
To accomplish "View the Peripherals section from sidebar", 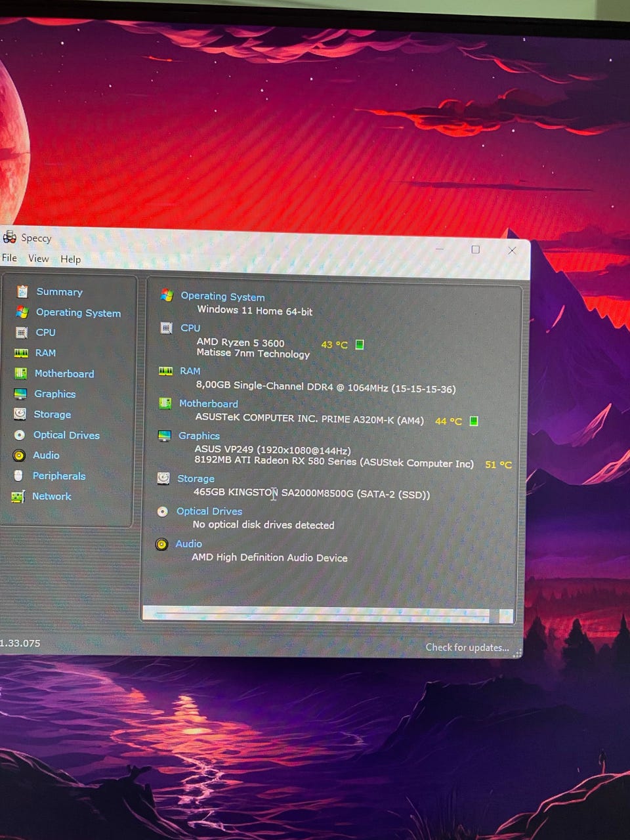I will point(59,476).
